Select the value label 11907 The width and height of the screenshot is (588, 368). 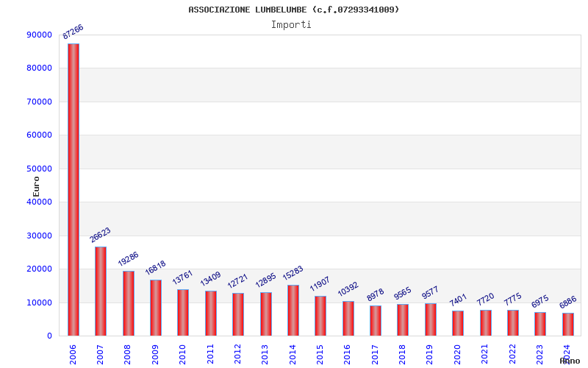coord(320,284)
